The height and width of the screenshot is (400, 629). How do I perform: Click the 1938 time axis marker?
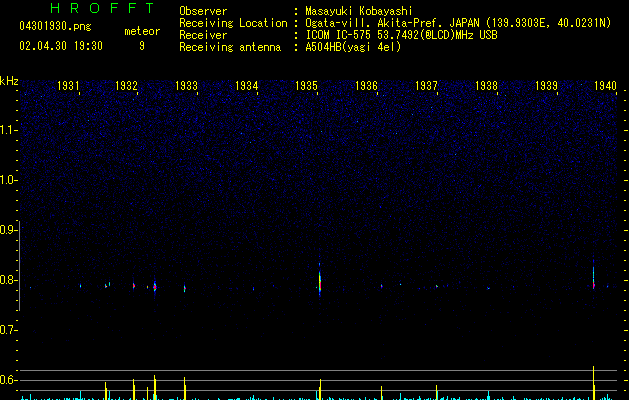486,85
